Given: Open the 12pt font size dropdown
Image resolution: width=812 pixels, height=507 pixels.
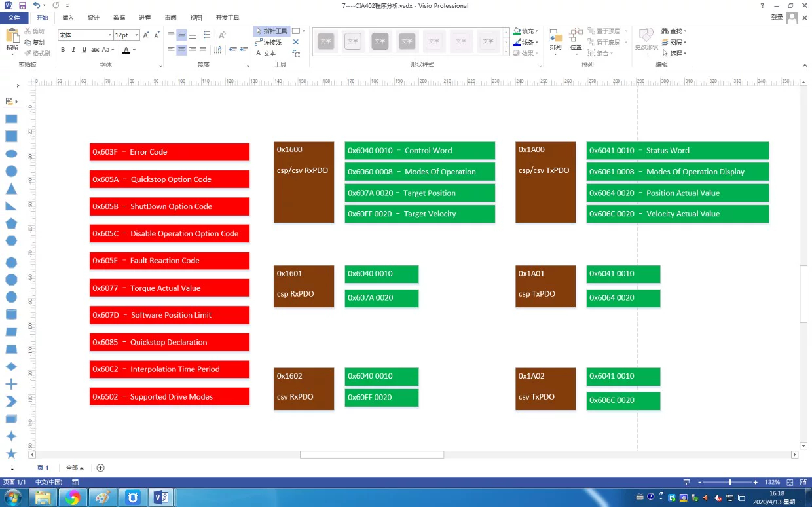Looking at the screenshot, I should [127, 35].
